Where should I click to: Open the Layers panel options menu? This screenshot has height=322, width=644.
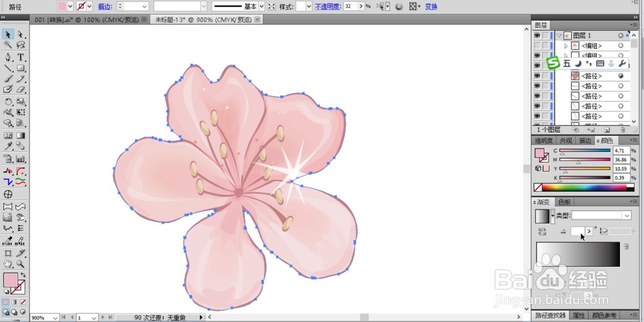tap(634, 25)
